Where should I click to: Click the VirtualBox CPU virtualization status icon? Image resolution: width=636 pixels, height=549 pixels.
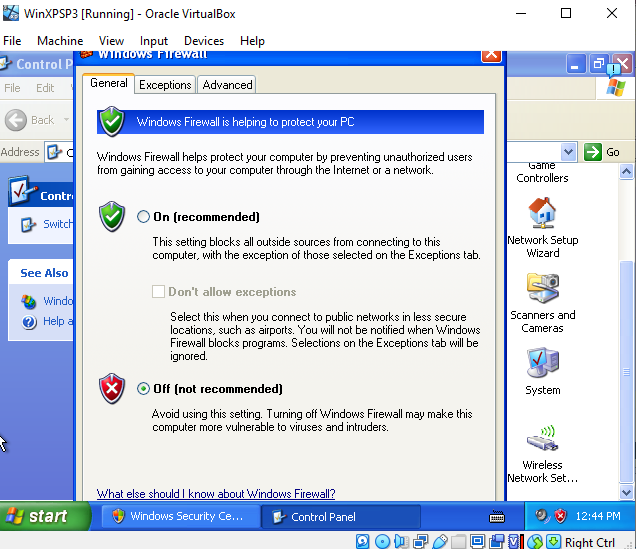click(x=515, y=541)
